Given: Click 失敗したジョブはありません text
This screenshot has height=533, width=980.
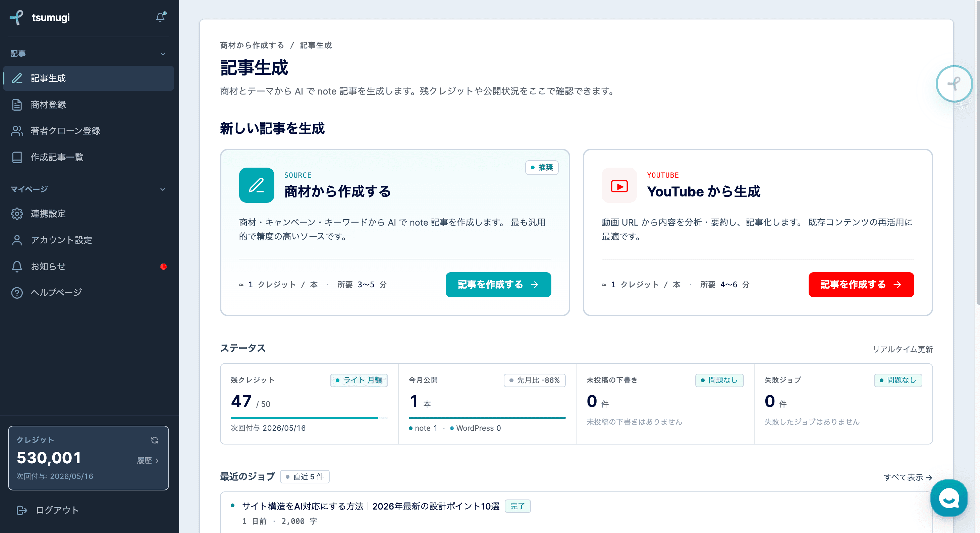Looking at the screenshot, I should 812,422.
